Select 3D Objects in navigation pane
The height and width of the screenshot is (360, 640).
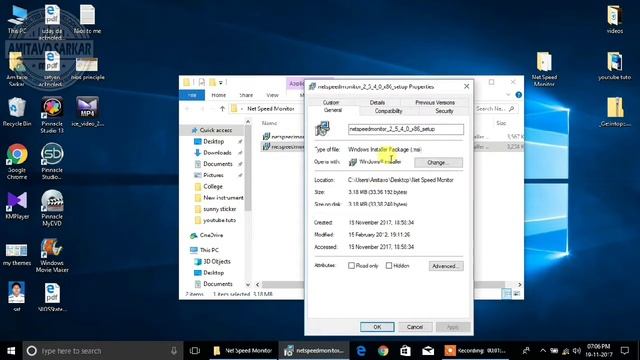pyautogui.click(x=217, y=261)
